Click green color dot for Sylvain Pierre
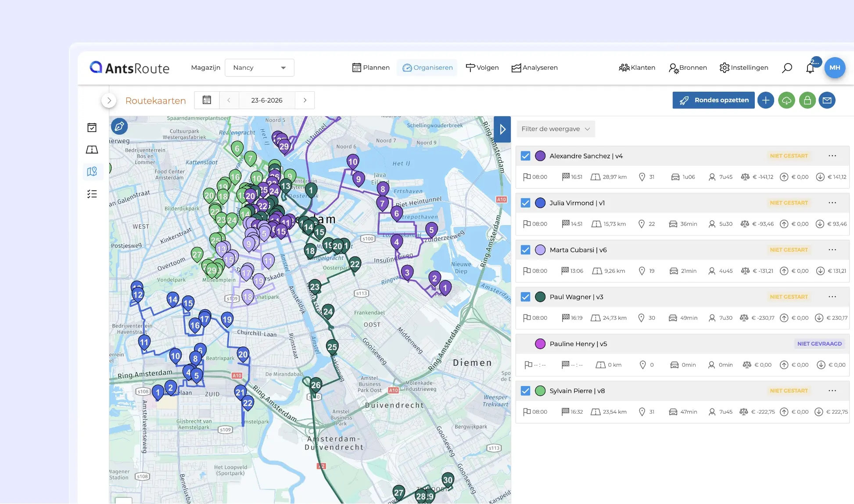 click(540, 390)
